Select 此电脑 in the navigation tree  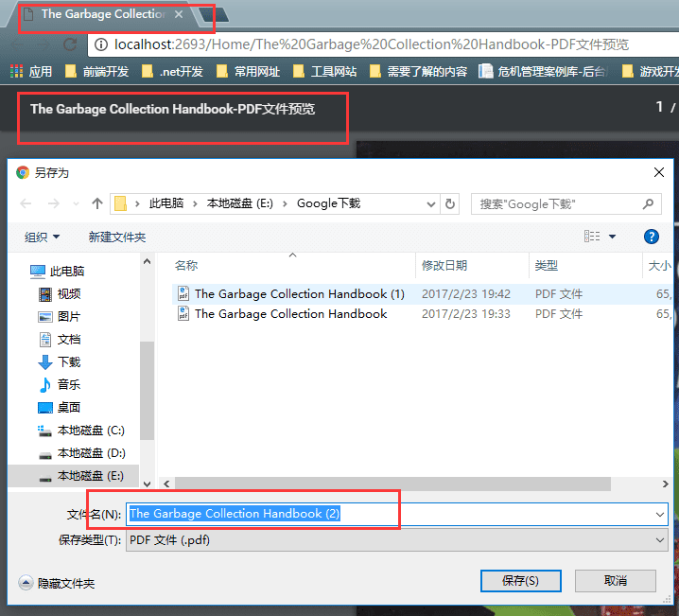tap(57, 272)
